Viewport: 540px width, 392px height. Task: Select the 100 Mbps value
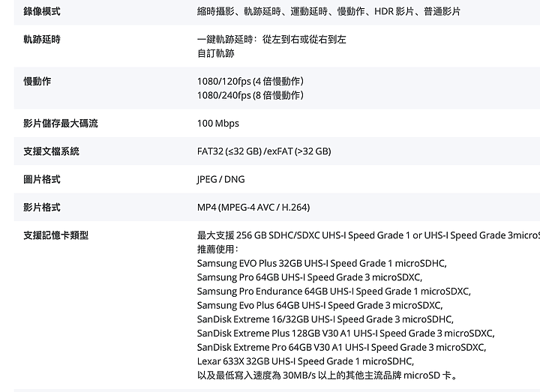click(x=218, y=123)
